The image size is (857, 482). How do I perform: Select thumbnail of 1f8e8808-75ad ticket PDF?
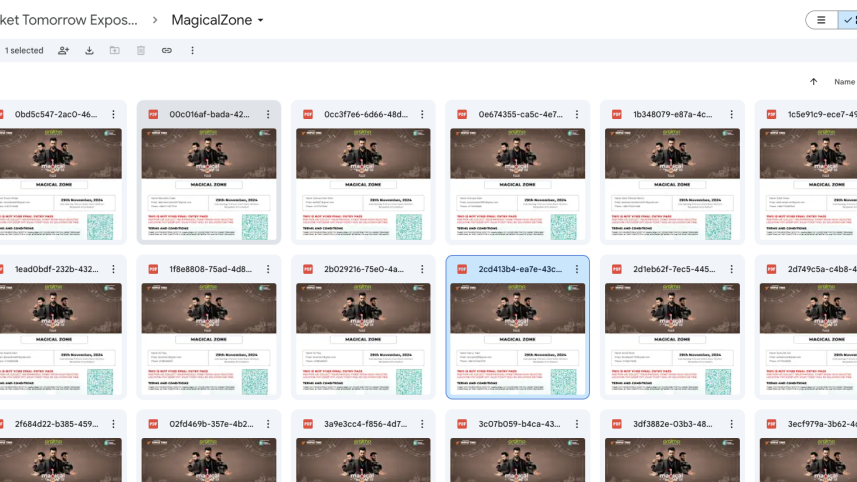pyautogui.click(x=209, y=339)
